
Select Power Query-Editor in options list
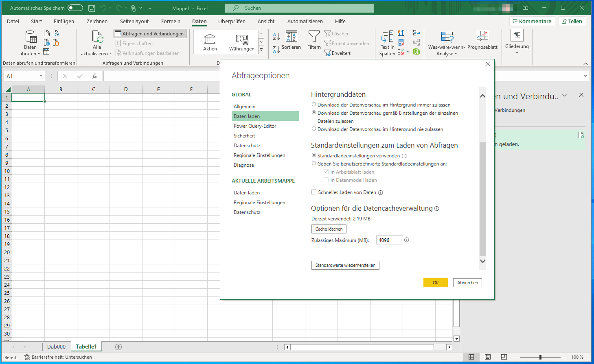pyautogui.click(x=255, y=126)
